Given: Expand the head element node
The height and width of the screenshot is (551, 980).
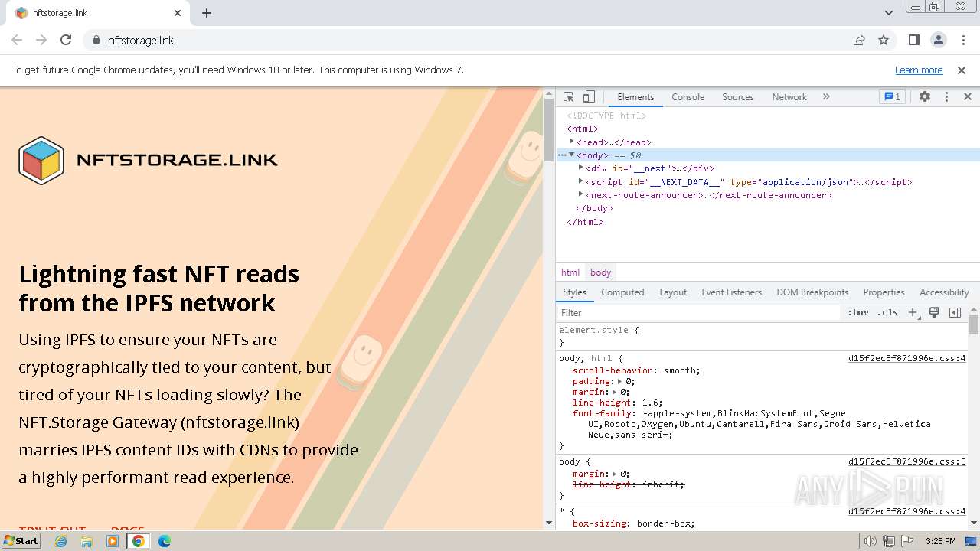Looking at the screenshot, I should tap(571, 142).
